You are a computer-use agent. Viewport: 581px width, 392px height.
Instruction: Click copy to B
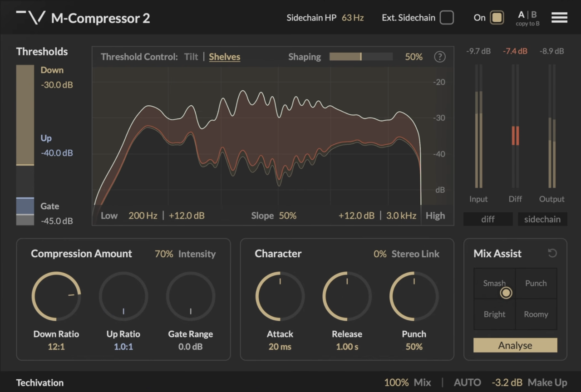527,24
